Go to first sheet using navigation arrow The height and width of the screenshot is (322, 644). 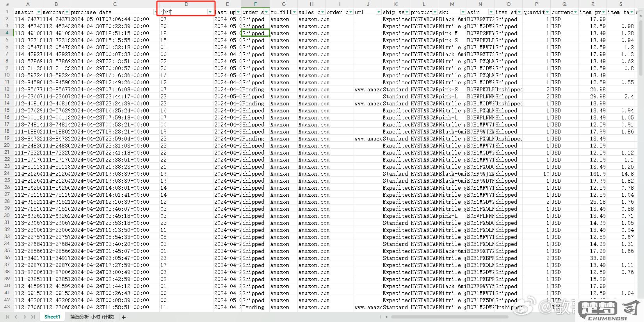point(7,317)
